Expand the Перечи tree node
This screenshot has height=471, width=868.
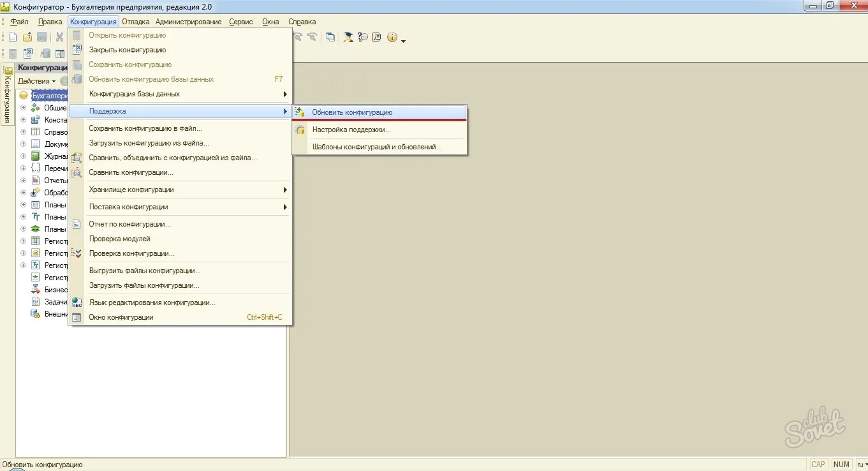click(x=24, y=168)
